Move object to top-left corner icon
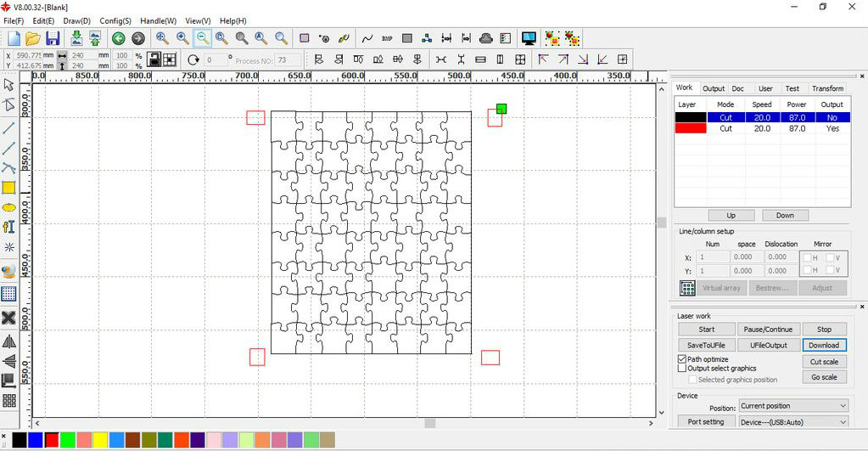The height and width of the screenshot is (451, 868). (543, 59)
